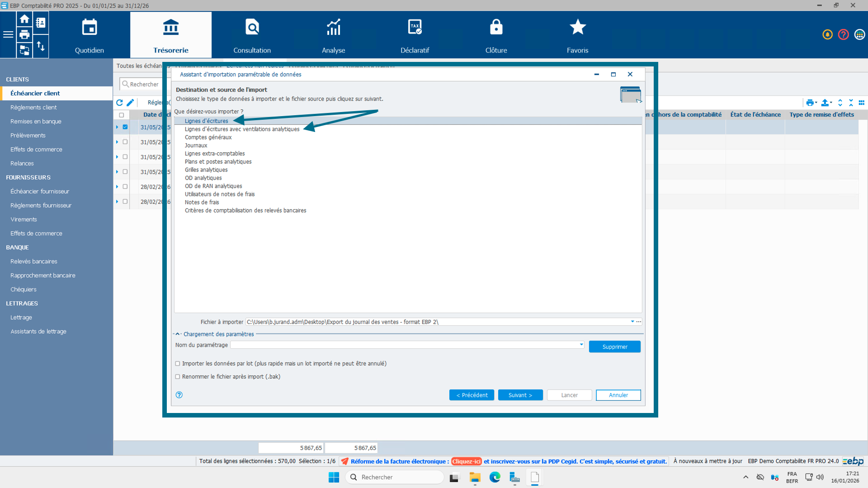
Task: Click the home icon in top-left toolbar
Action: (x=24, y=19)
